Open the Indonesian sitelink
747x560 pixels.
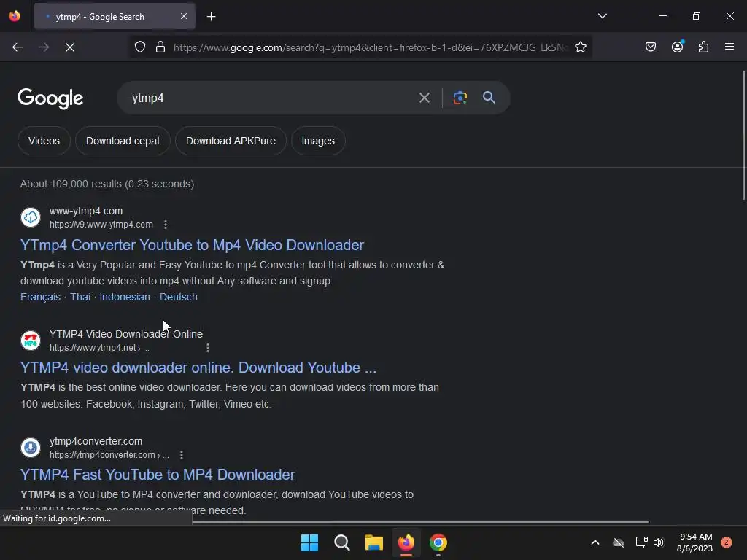pyautogui.click(x=125, y=297)
